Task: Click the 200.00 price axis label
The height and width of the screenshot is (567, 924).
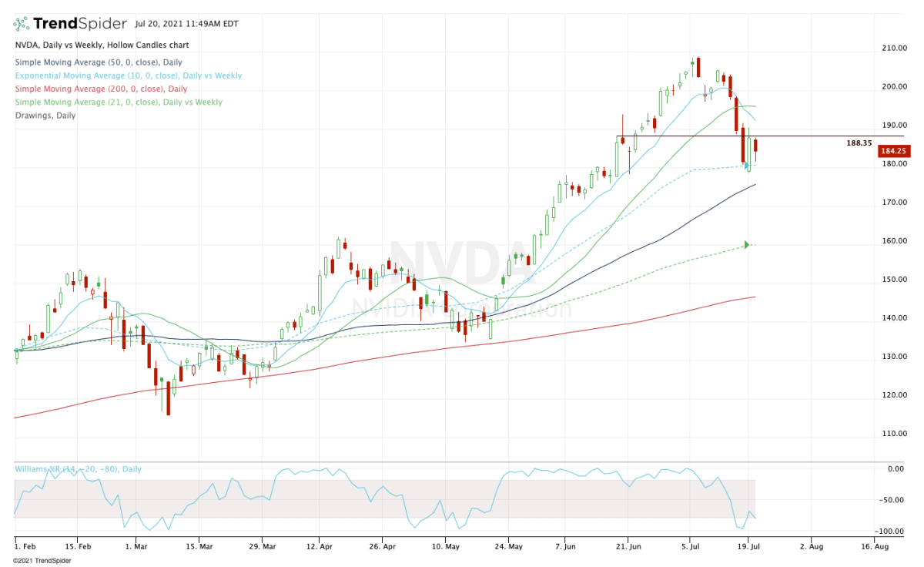Action: point(894,86)
